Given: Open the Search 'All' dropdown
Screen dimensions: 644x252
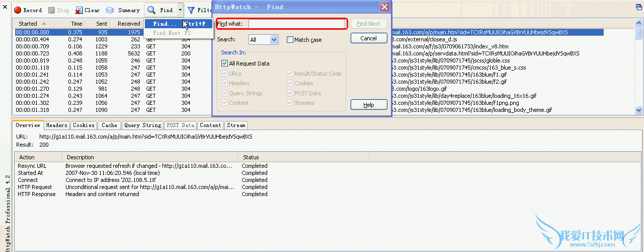Looking at the screenshot, I should [x=264, y=40].
